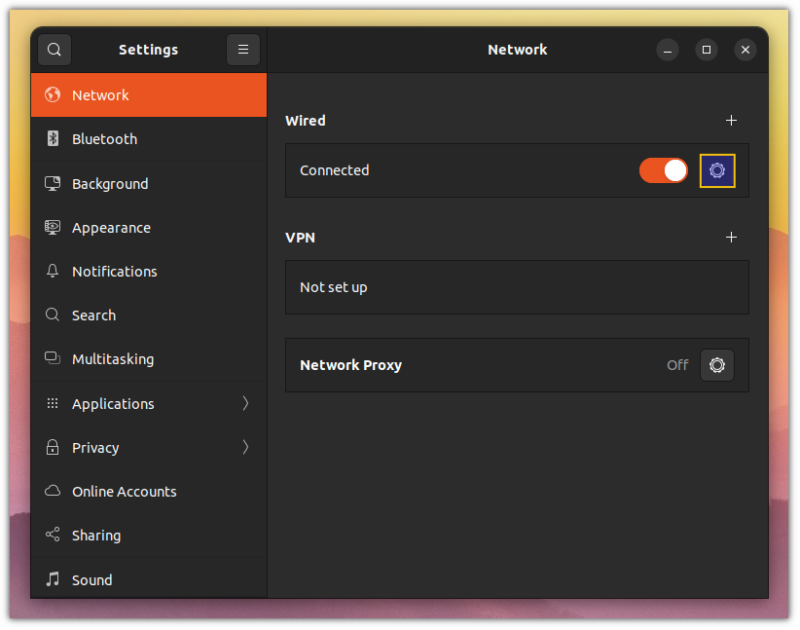The width and height of the screenshot is (800, 630).
Task: Click the Sharing sidebar icon
Action: [x=53, y=535]
